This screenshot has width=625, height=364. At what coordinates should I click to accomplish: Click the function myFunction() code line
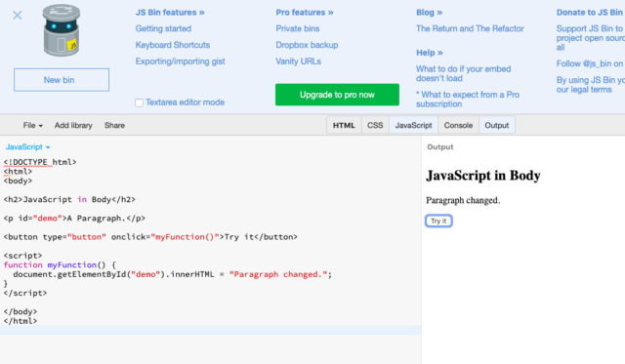pos(60,264)
